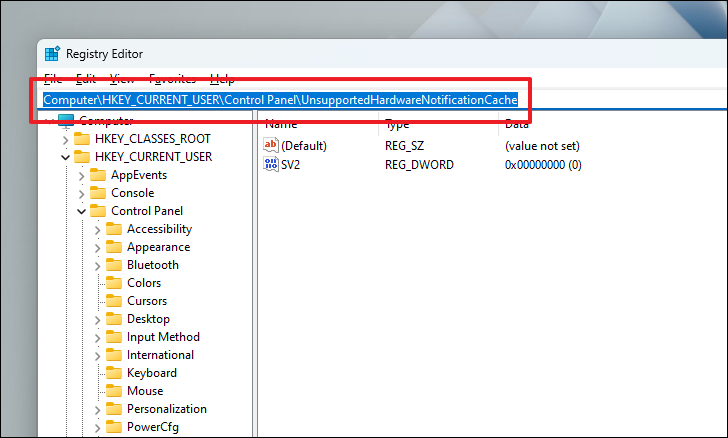Click the Registry Editor app icon in title bar
728x438 pixels.
[52, 54]
